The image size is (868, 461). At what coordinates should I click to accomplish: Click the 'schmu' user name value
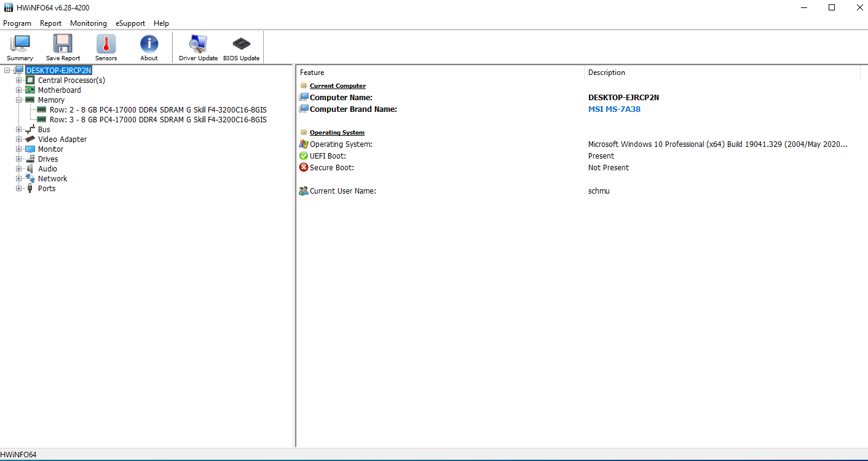point(599,191)
